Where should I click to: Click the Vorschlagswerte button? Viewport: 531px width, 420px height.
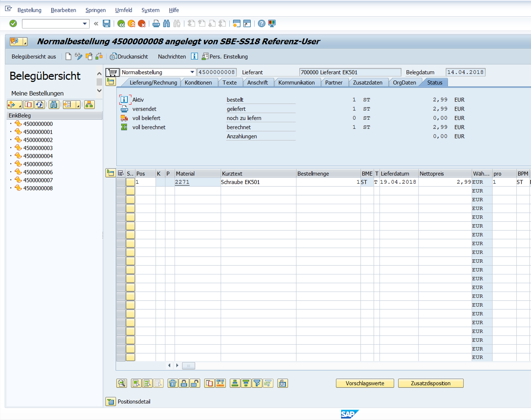[x=364, y=384]
